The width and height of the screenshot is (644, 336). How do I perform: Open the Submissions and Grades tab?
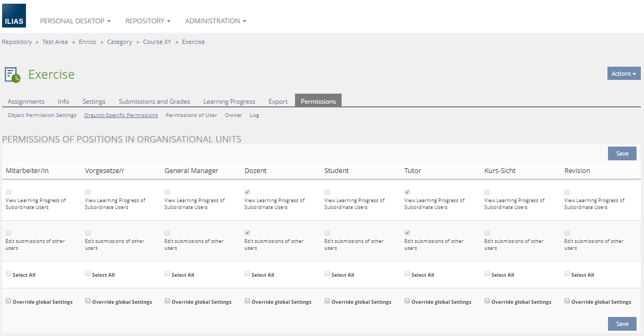pyautogui.click(x=154, y=102)
